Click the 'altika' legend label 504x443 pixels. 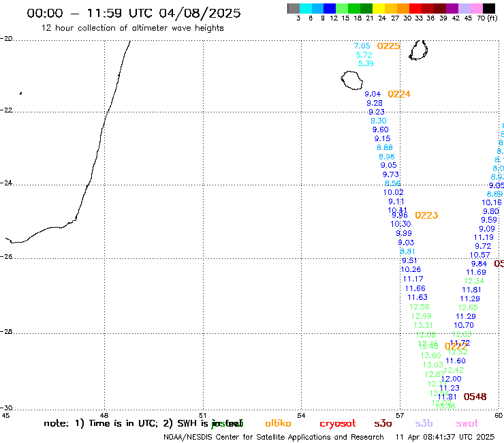(x=278, y=423)
